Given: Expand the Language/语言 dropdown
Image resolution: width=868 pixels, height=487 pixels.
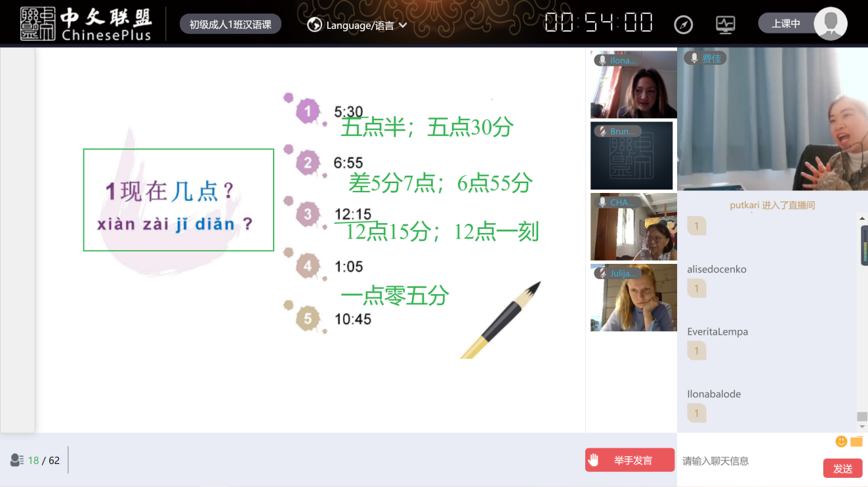Looking at the screenshot, I should 403,25.
